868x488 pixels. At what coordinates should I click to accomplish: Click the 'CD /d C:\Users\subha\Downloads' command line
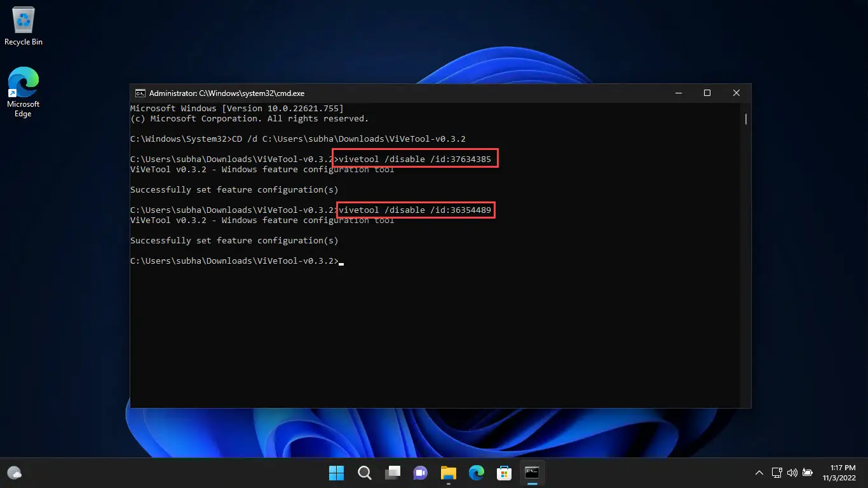(299, 139)
